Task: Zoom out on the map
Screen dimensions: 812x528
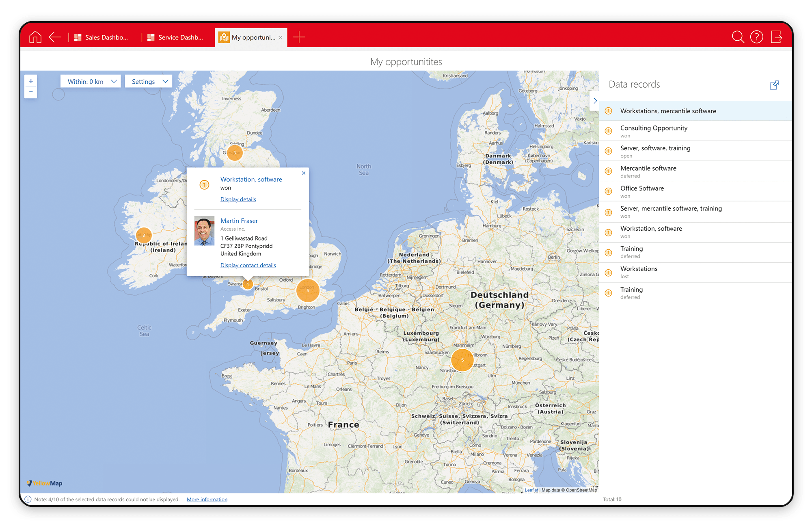Action: tap(31, 92)
